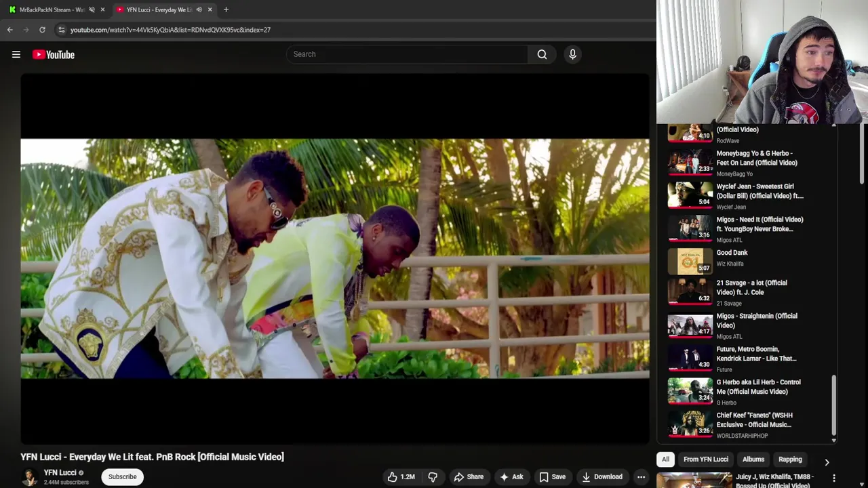The width and height of the screenshot is (868, 488).
Task: Close the YFN Lucci tab
Action: [210, 9]
